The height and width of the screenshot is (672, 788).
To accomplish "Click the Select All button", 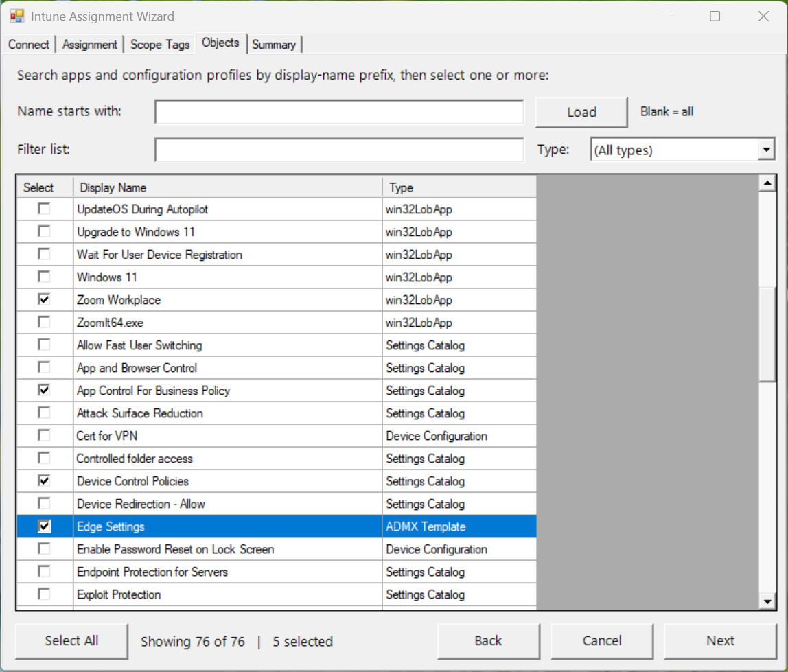I will pos(71,641).
